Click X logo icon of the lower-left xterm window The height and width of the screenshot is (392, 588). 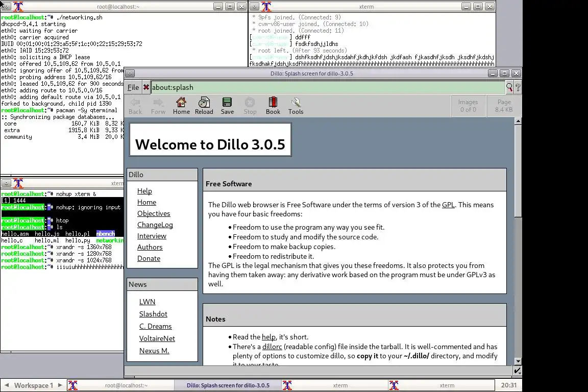coord(18,183)
